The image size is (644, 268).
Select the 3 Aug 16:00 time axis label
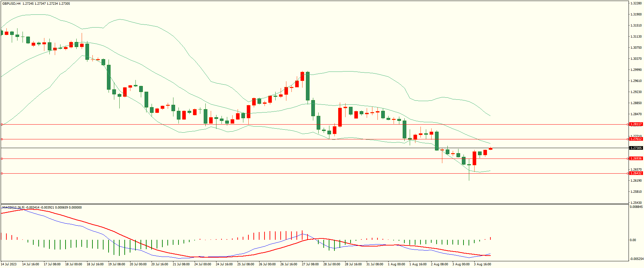[x=482, y=264]
